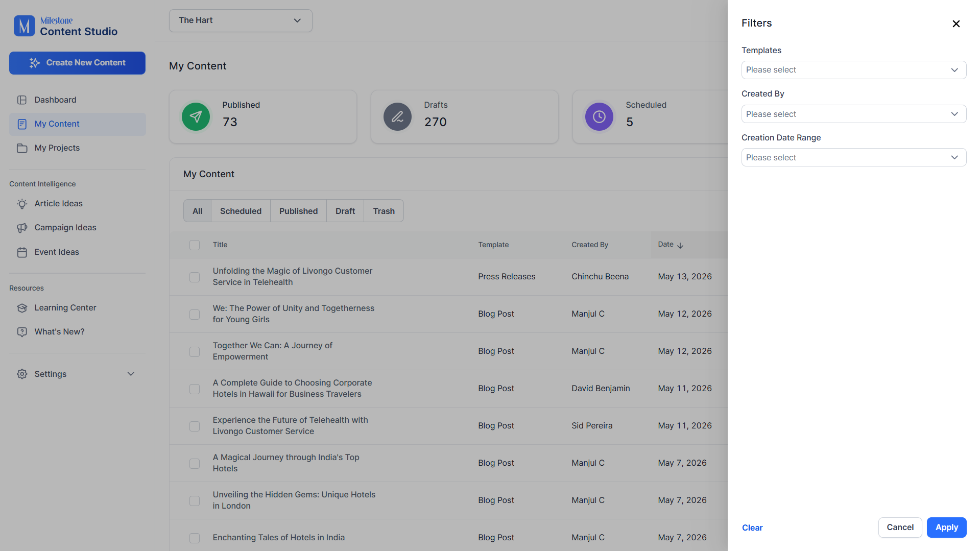980x551 pixels.
Task: Click Create New Content button
Action: tap(77, 63)
